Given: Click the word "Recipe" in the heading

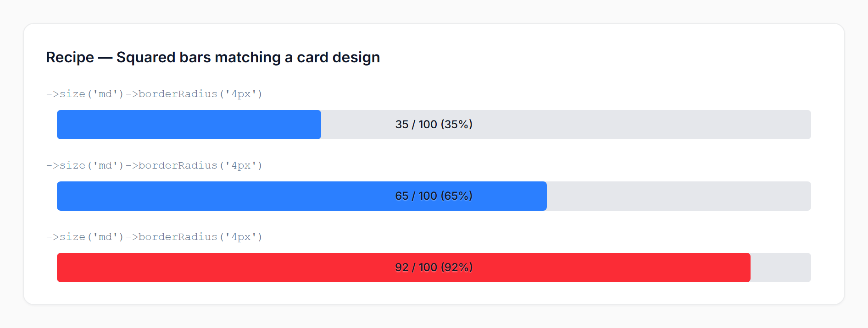Looking at the screenshot, I should 70,57.
